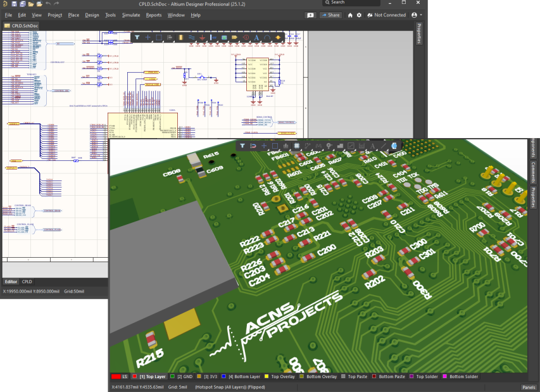Click the GND power port icon in schematic toolbar
This screenshot has width=540, height=392.
202,37
